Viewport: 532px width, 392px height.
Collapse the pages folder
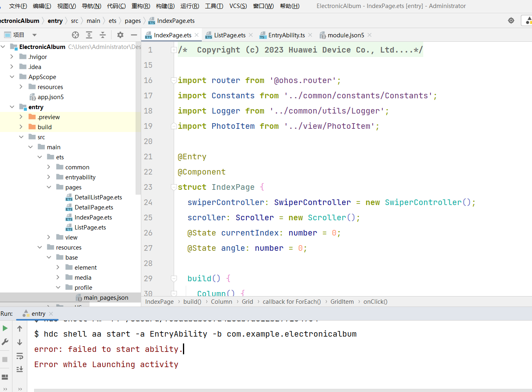[x=49, y=187]
